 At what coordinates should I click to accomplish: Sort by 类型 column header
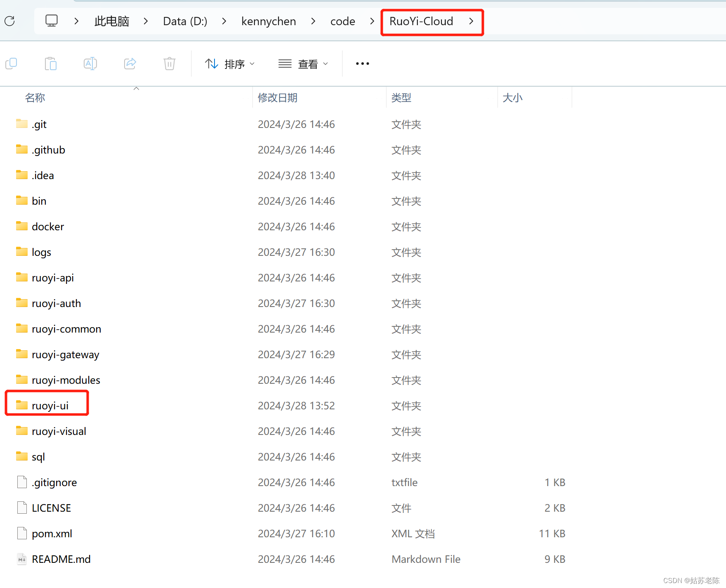click(401, 98)
